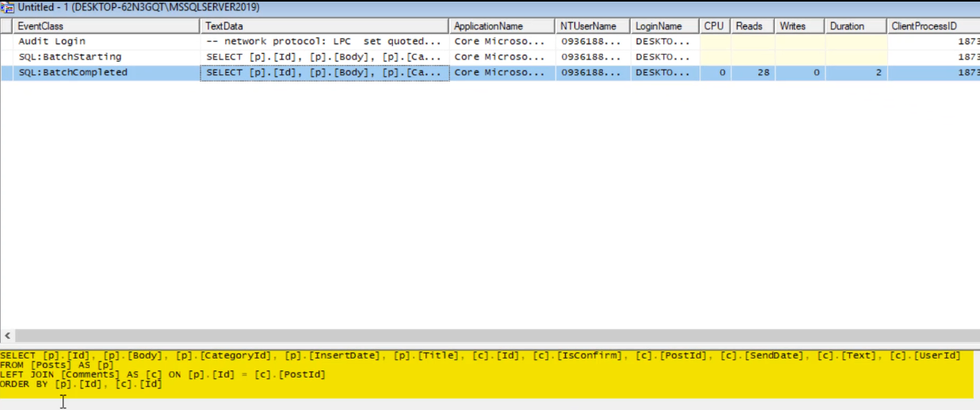Screen dimensions: 980x410
Task: Click the Duration column header
Action: click(856, 26)
